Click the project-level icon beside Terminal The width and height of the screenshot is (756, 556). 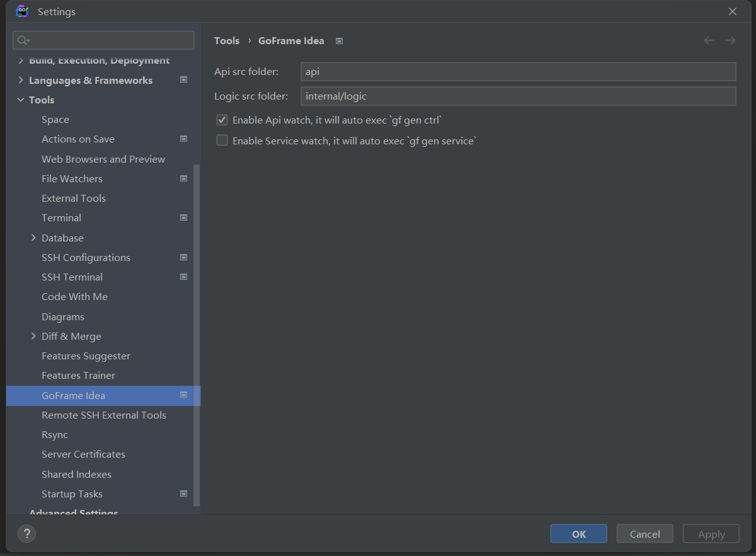coord(184,217)
